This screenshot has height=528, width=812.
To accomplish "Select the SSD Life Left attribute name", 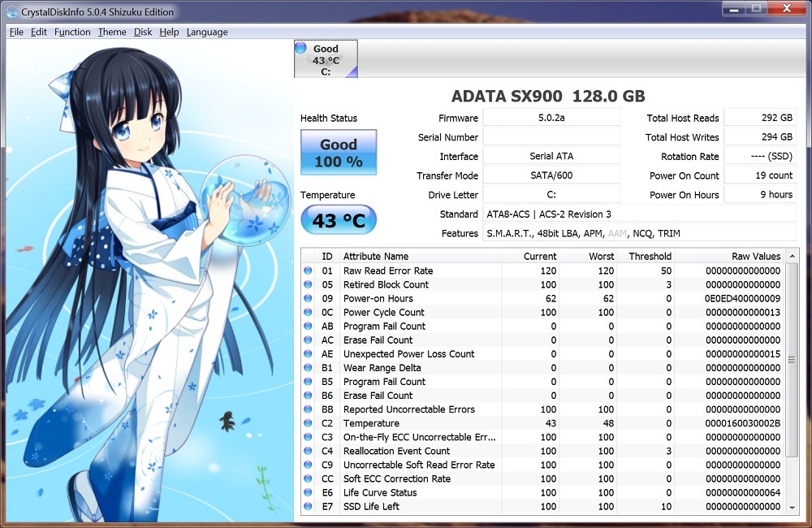I will [x=371, y=506].
